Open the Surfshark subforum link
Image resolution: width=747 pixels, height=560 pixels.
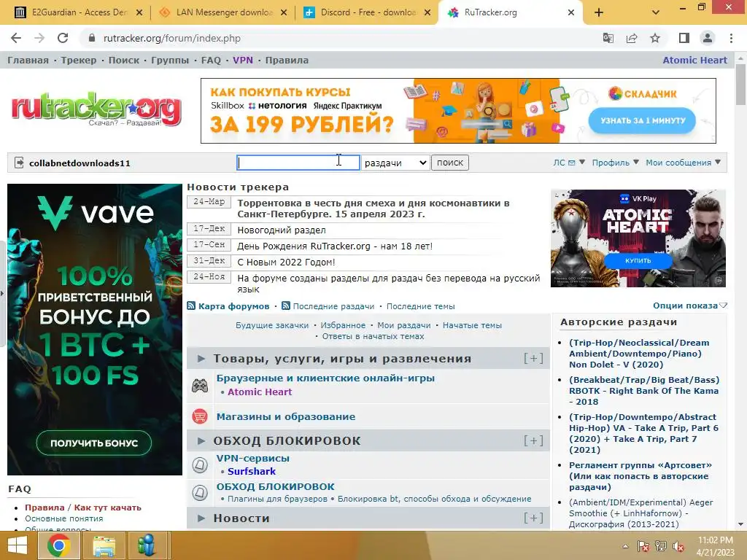(252, 472)
